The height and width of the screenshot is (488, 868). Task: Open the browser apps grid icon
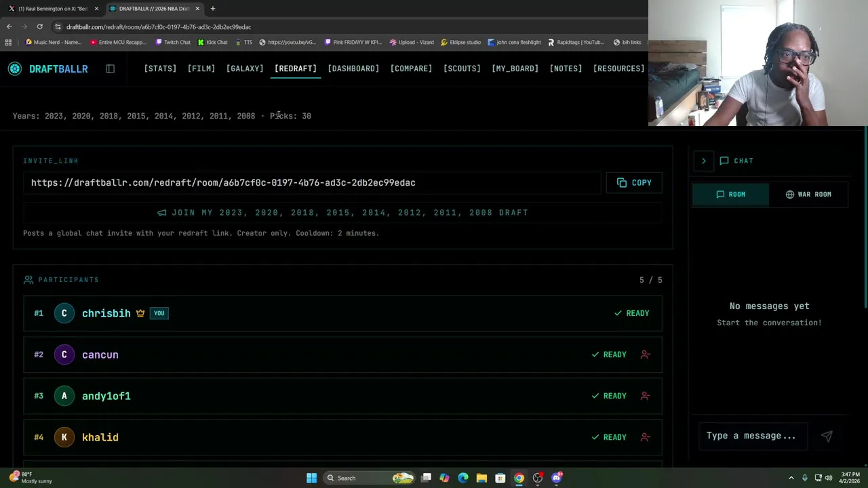(8, 42)
